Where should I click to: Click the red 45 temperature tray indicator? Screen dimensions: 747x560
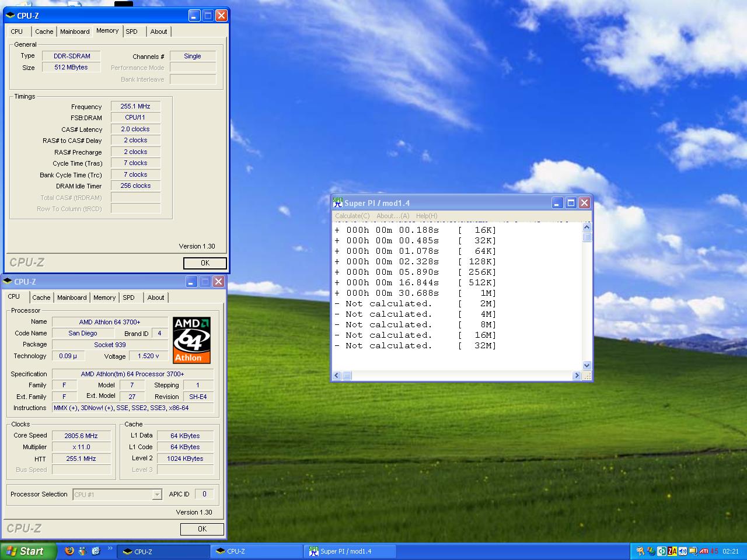714,551
